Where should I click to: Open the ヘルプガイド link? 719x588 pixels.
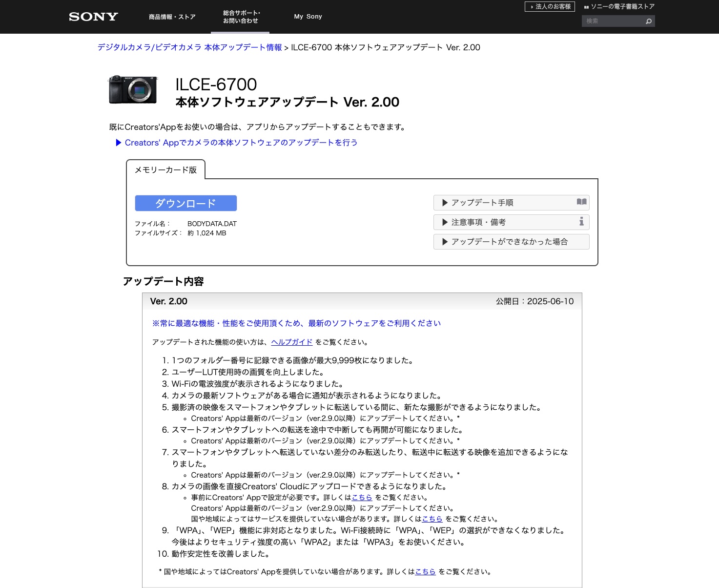click(292, 342)
